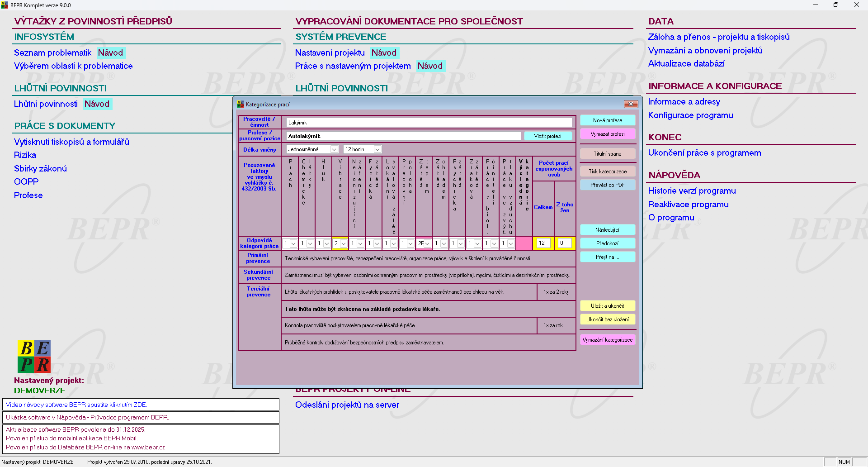
Task: Open Reaktivace programu
Action: click(x=688, y=205)
